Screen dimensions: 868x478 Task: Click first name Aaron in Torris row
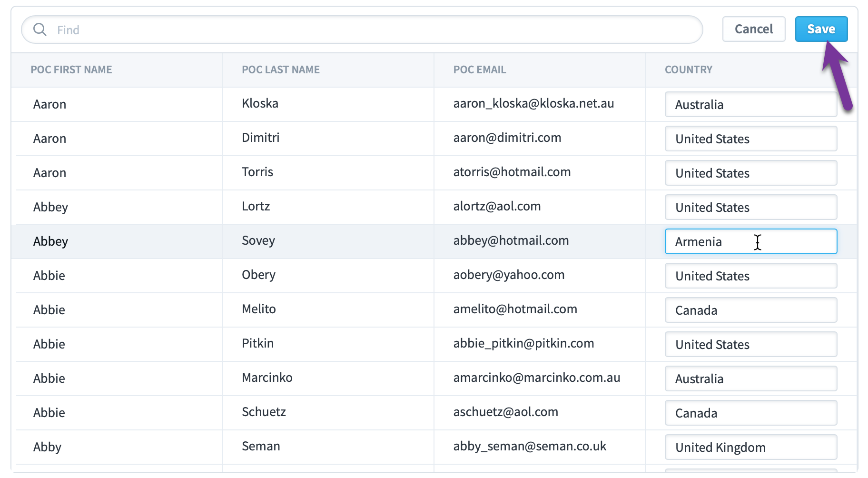[49, 173]
